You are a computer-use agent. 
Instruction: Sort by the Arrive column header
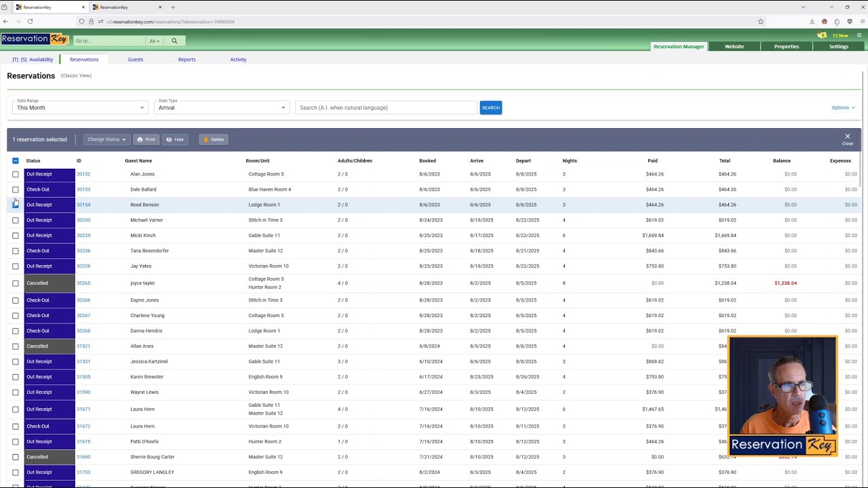[477, 161]
